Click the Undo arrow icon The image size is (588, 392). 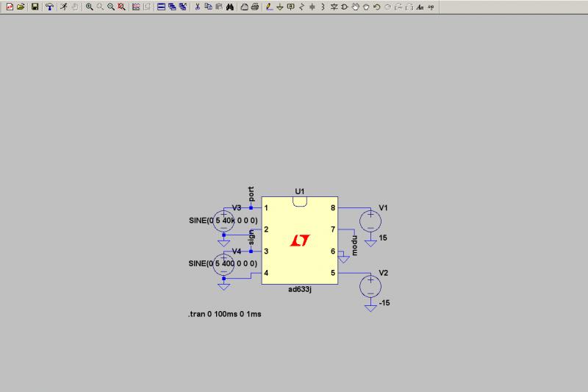point(377,7)
